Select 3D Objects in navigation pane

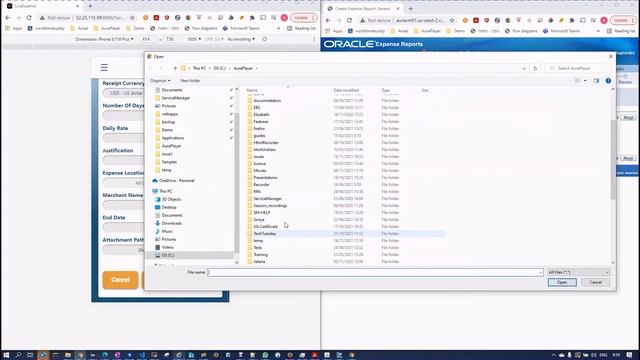click(171, 199)
